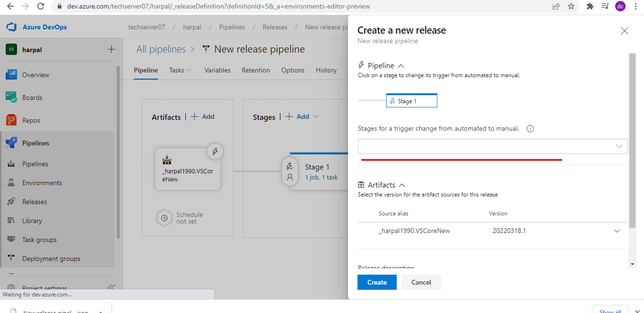This screenshot has width=644, height=313.
Task: Open the browser extensions puzzle icon
Action: point(590,6)
